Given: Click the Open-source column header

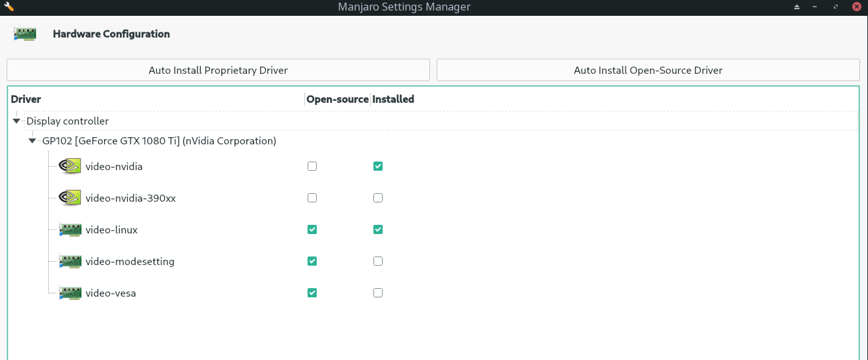Looking at the screenshot, I should [338, 100].
